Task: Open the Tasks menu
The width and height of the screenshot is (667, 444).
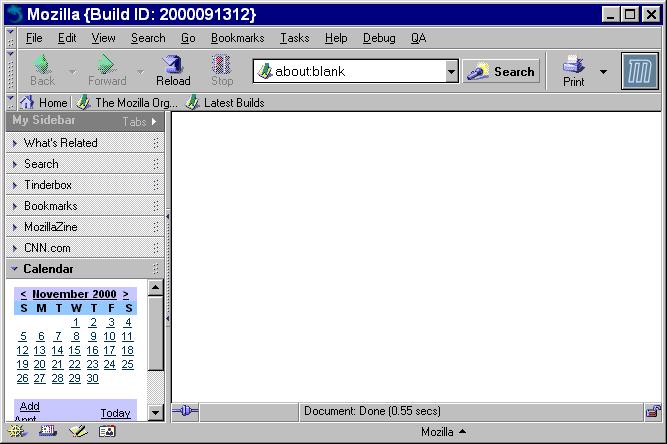Action: click(294, 38)
